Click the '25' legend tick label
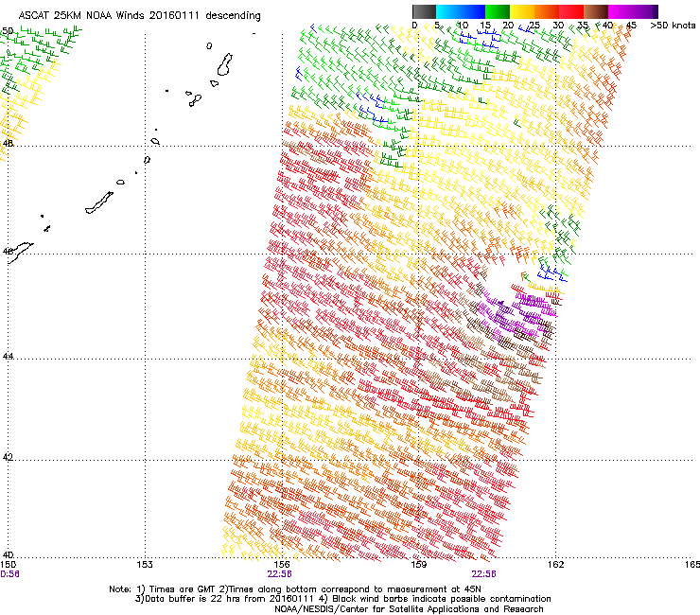The height and width of the screenshot is (615, 700). coord(534,25)
